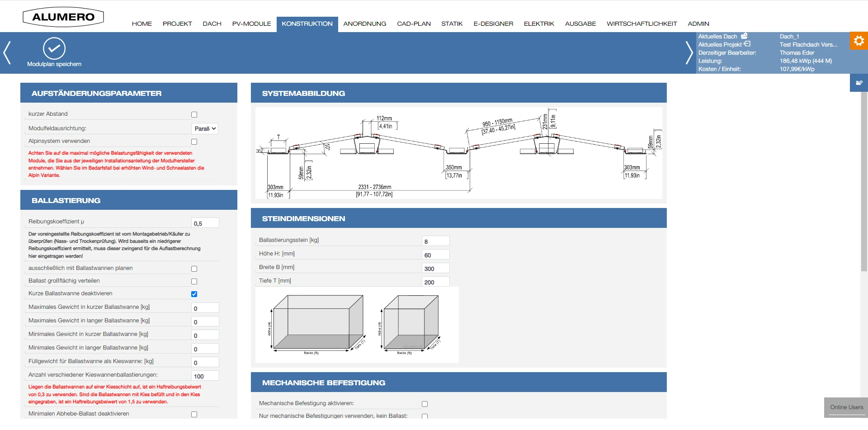Click the Reibungskoeffizient µ input field
Screen dimensions: 868x430
[205, 223]
